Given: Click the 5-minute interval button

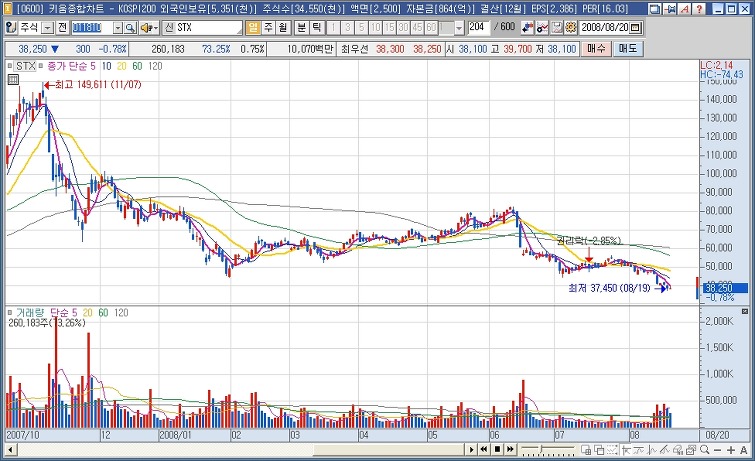Looking at the screenshot, I should (361, 27).
